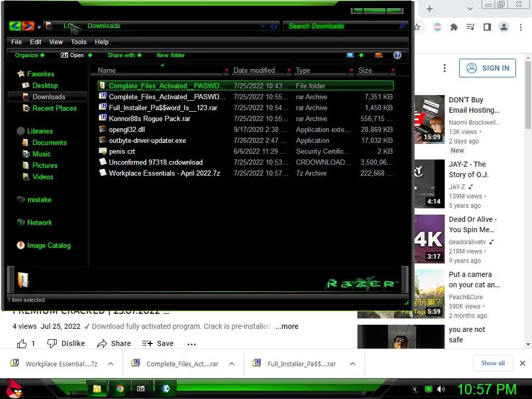
Task: Open new tab in Chrome
Action: (x=430, y=9)
